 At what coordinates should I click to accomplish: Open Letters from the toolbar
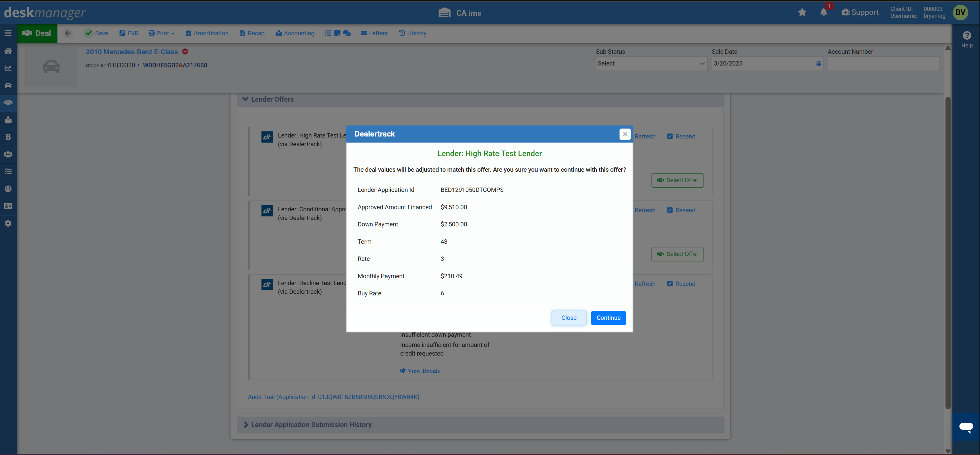click(374, 33)
